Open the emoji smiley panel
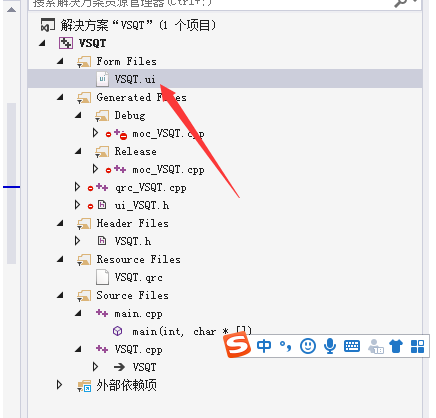 click(x=308, y=346)
